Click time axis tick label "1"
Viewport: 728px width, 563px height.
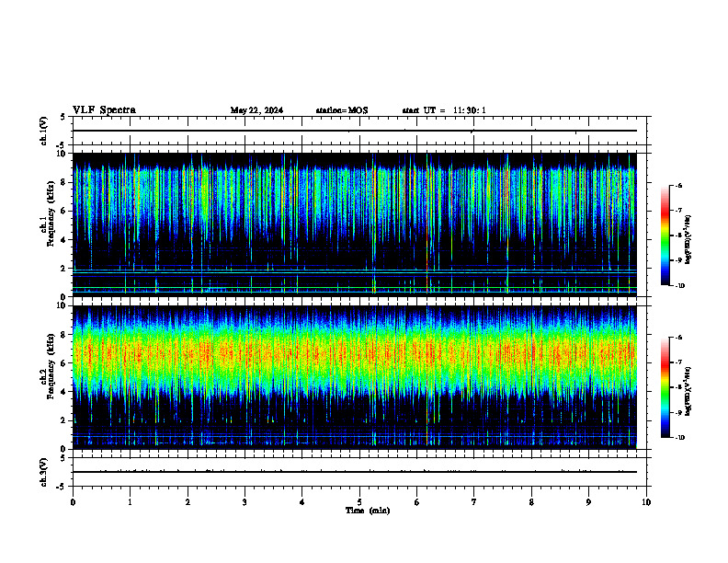[x=130, y=502]
